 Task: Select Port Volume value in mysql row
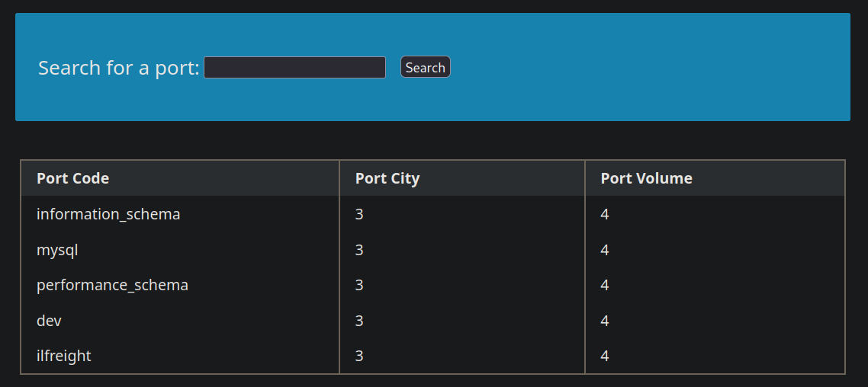[x=605, y=250]
